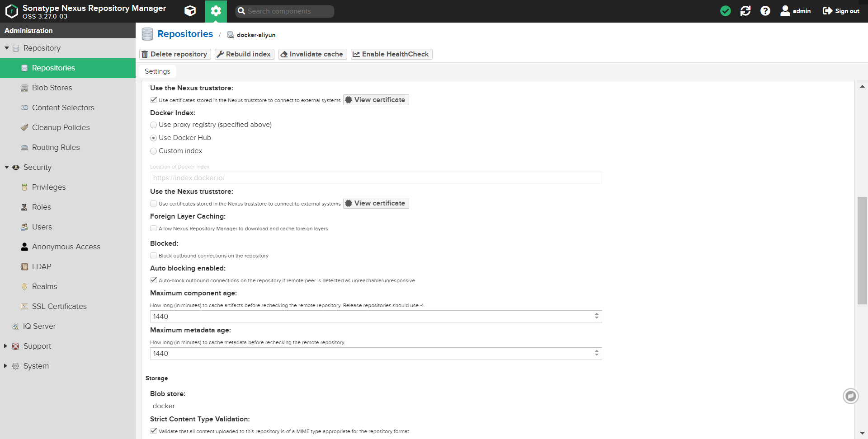Screen dimensions: 868x439
Task: Collapse the Repository section
Action: coord(7,48)
